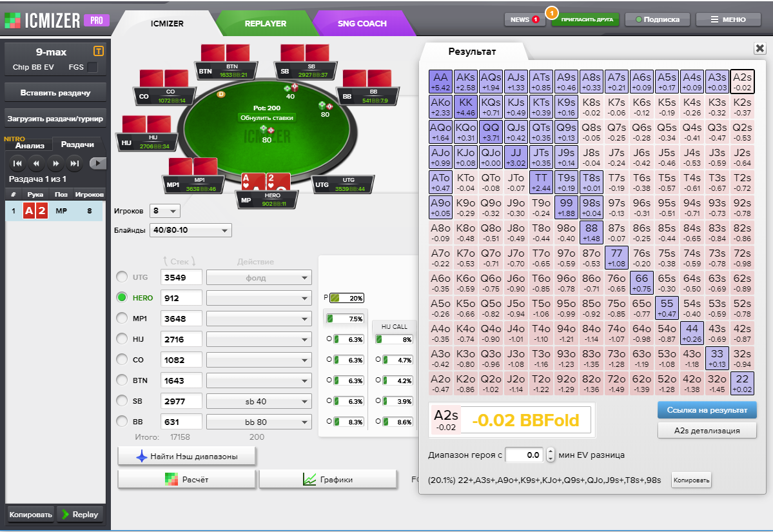773x532 pixels.
Task: Open the Блайнды 40/80-10 dropdown
Action: point(191,230)
